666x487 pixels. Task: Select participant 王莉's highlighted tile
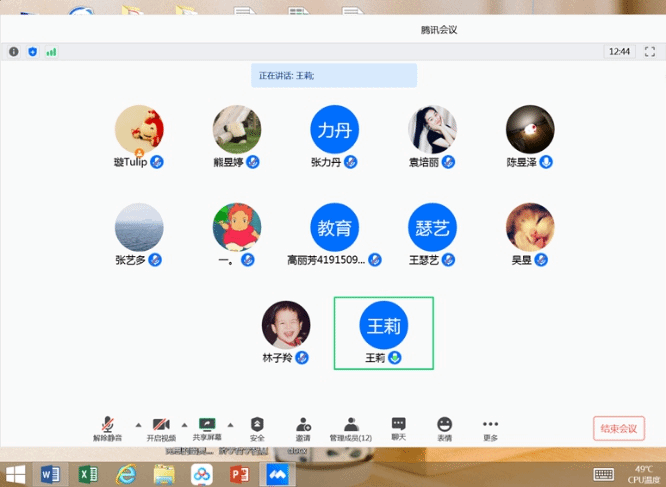tap(384, 332)
